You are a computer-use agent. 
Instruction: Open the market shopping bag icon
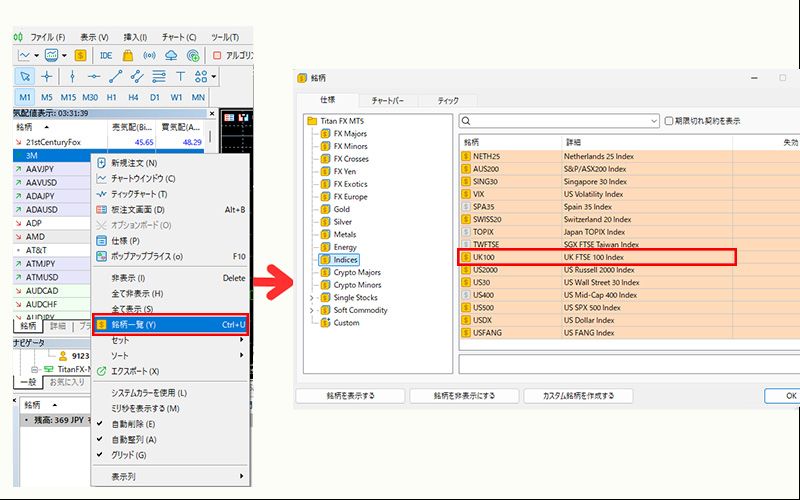(128, 55)
